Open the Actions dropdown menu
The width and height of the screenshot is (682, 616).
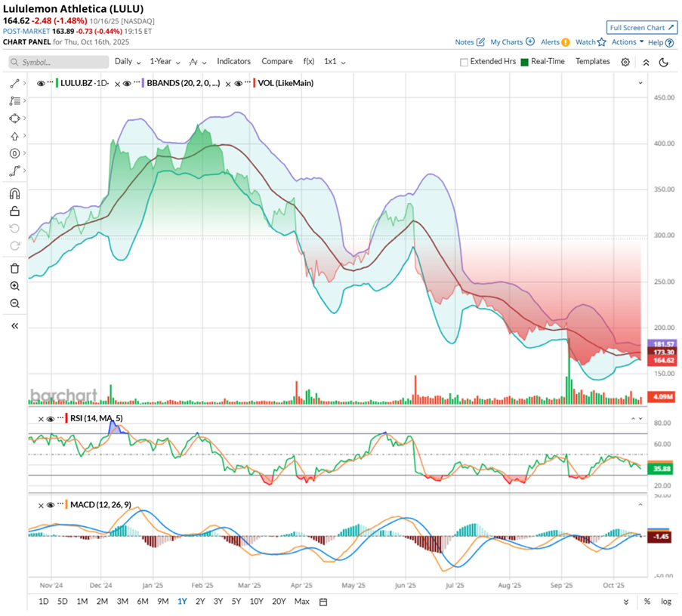coord(628,42)
